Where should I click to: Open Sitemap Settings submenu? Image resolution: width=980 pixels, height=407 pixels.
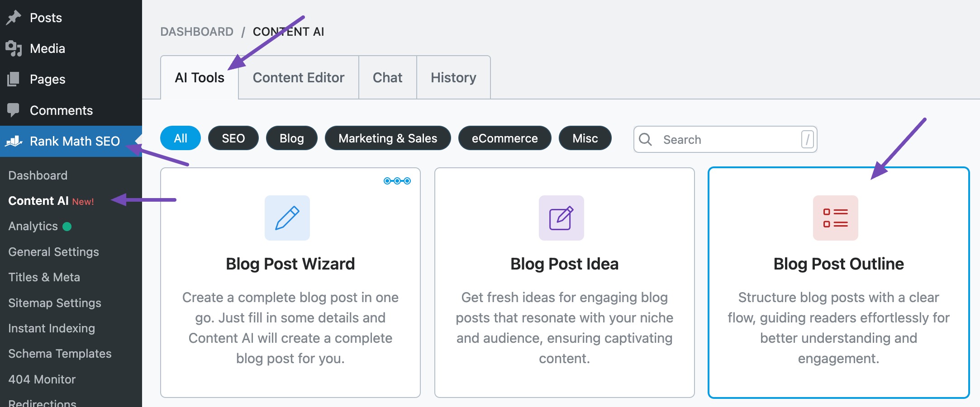[x=55, y=303]
